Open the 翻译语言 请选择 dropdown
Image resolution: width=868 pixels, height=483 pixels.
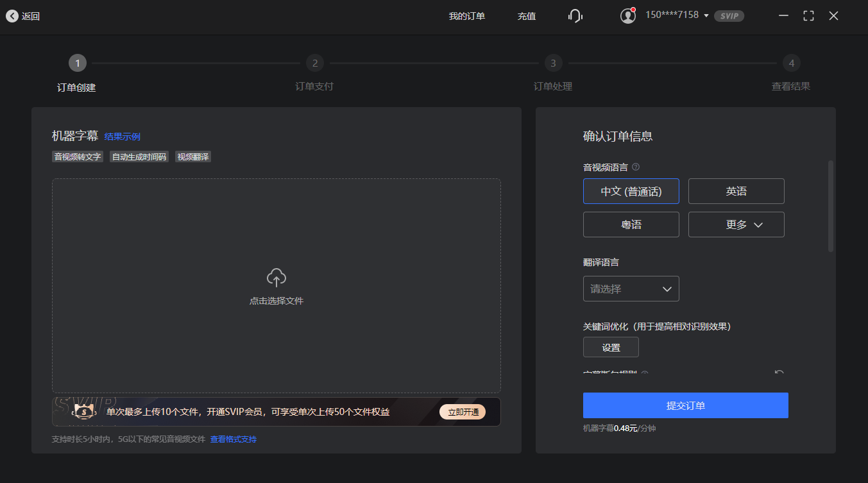pyautogui.click(x=631, y=289)
